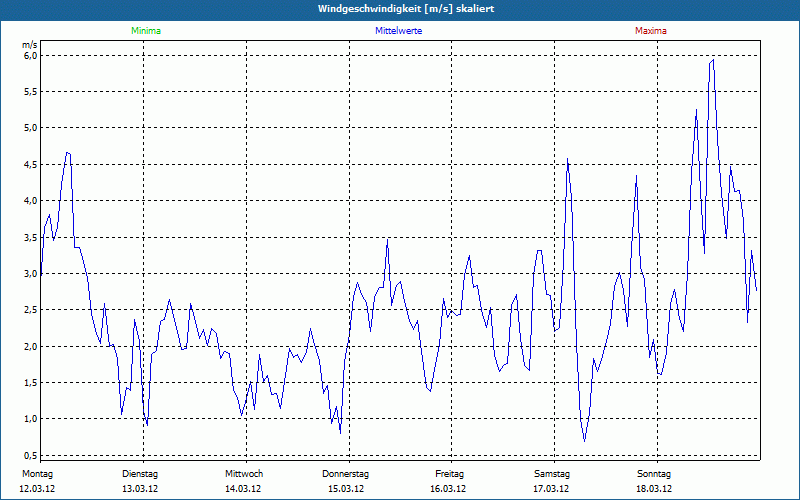The image size is (800, 500).
Task: Click the 4,5 y-axis value
Action: tap(31, 164)
